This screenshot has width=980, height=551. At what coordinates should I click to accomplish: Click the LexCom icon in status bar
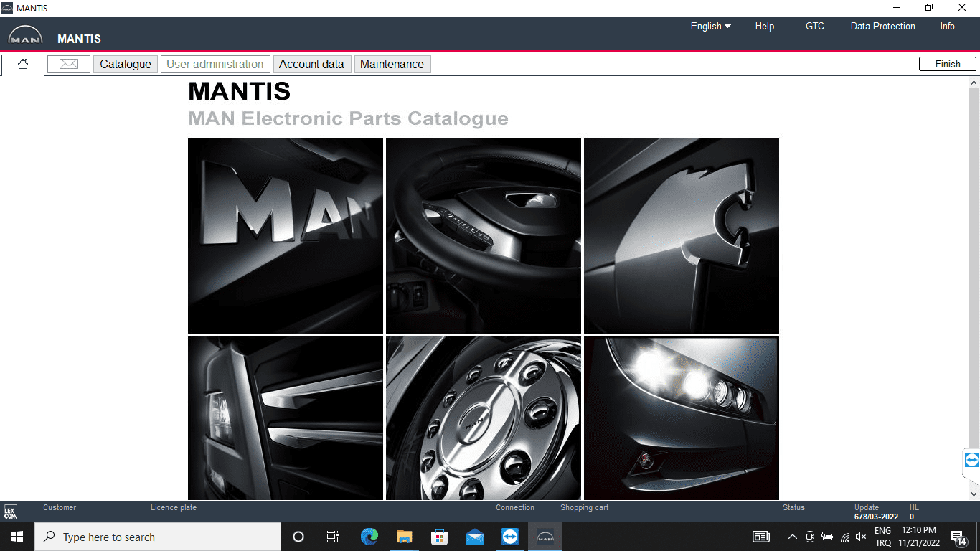(x=10, y=512)
